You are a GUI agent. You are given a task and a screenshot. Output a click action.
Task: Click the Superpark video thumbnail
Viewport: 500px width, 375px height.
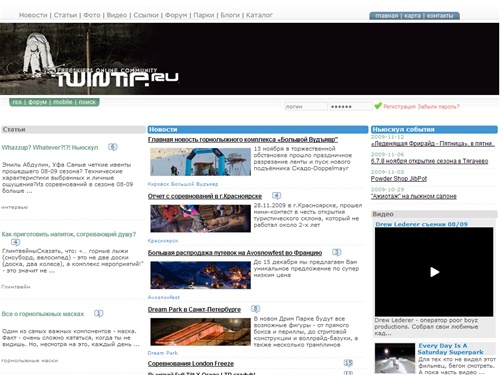click(x=395, y=358)
